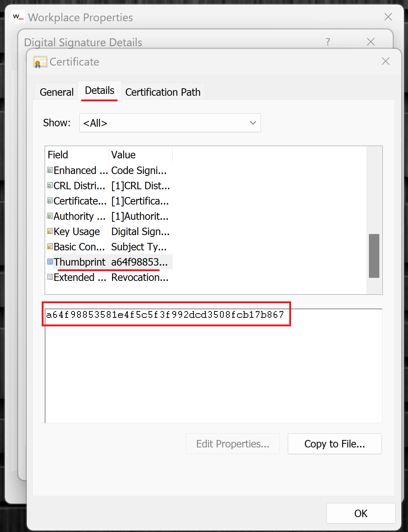Select the Details tab
The height and width of the screenshot is (532, 408).
coord(99,91)
